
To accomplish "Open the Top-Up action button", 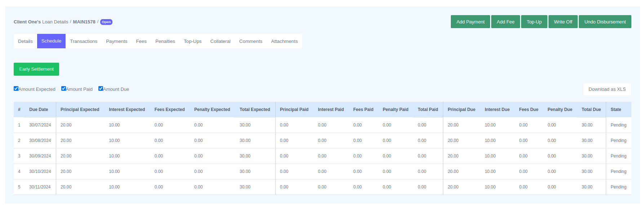I will [534, 22].
